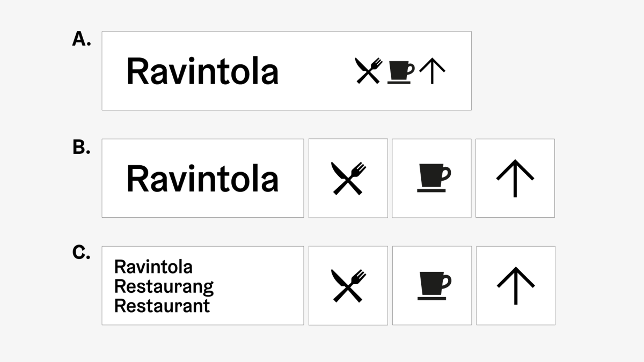Click the "A." row label
644x362 pixels.
(x=82, y=39)
